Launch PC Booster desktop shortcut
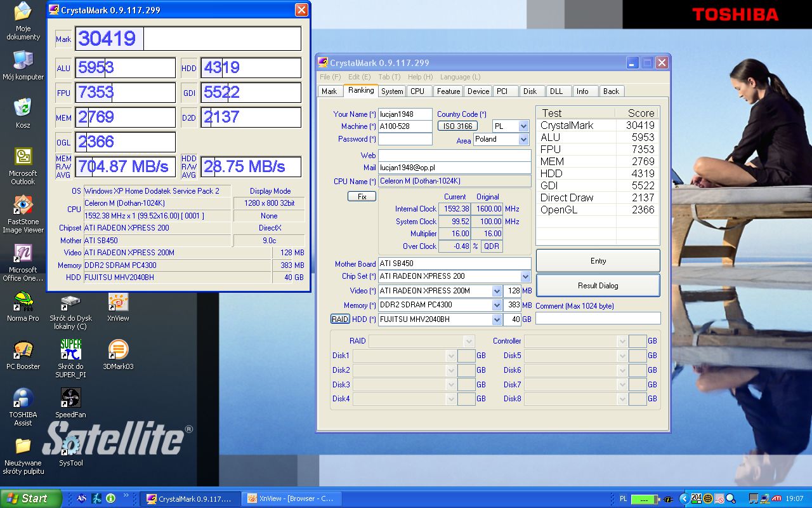Image resolution: width=812 pixels, height=508 pixels. [23, 355]
